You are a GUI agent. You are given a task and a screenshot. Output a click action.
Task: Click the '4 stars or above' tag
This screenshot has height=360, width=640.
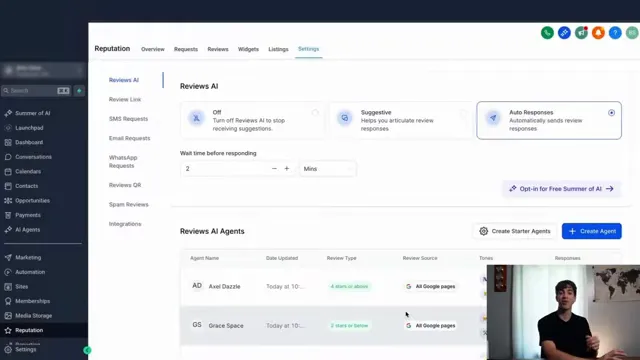[349, 287]
